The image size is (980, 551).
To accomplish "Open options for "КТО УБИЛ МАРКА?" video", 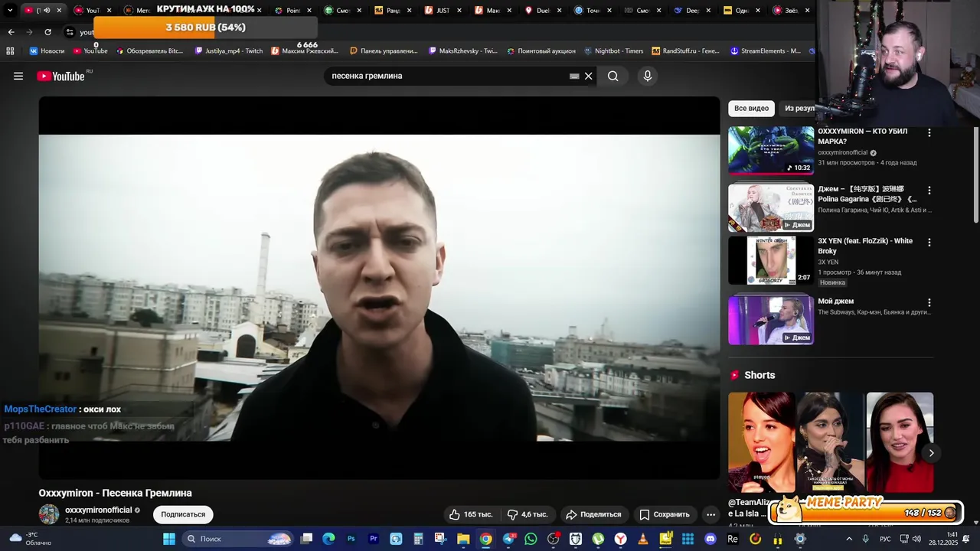I will 929,133.
